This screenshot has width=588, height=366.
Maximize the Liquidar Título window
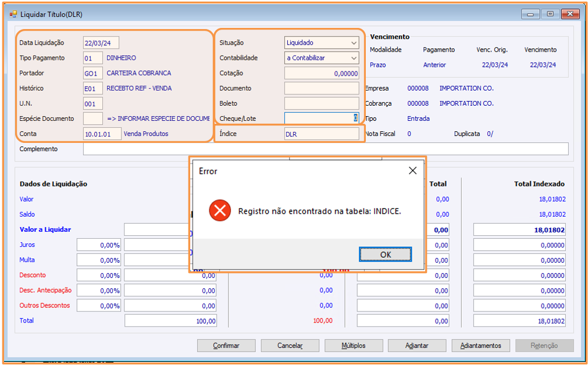[550, 15]
